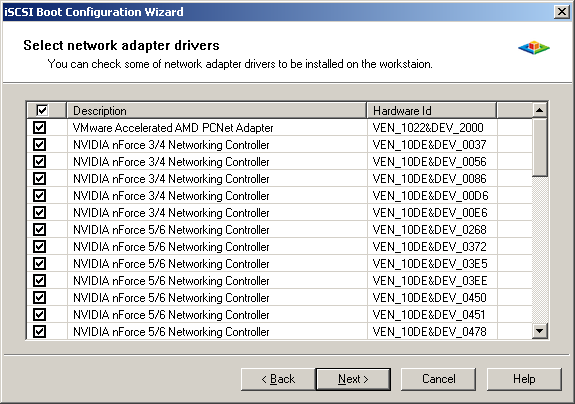Uncheck the checkbox for VEN_10DE&DEV_03EE
575x404 pixels.
coord(40,280)
